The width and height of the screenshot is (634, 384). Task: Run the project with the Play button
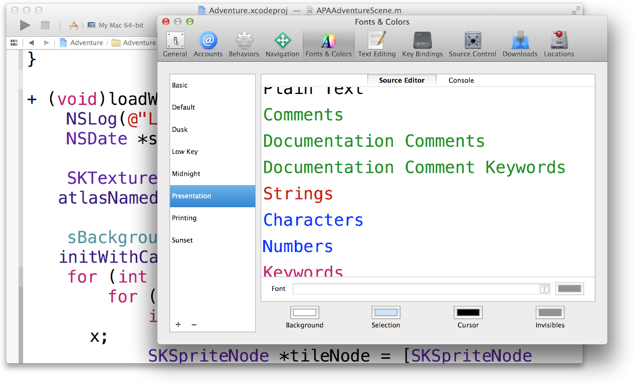point(25,25)
